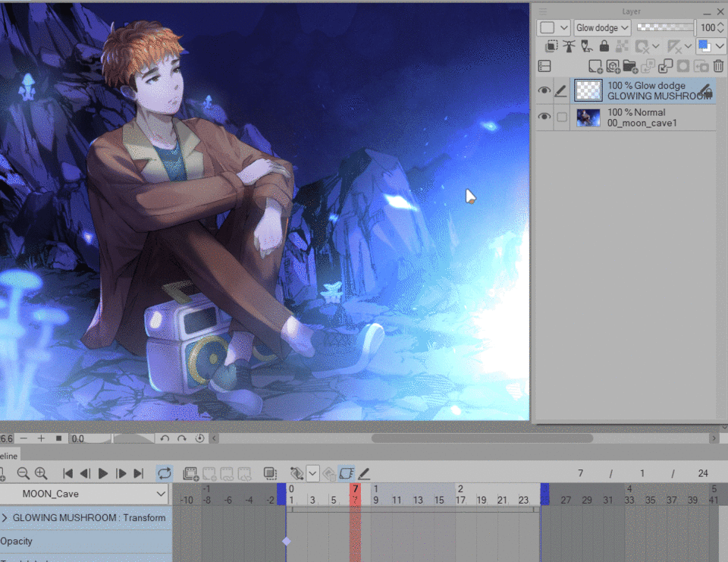Select the Opacity keyframe diamond on timeline
This screenshot has height=562, width=728.
point(286,542)
